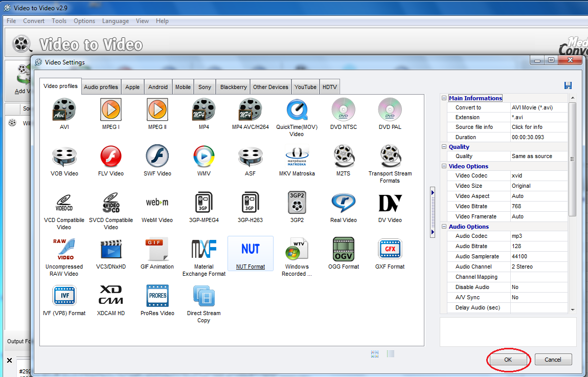This screenshot has height=377, width=588.
Task: Collapse the Video Options group
Action: 444,166
